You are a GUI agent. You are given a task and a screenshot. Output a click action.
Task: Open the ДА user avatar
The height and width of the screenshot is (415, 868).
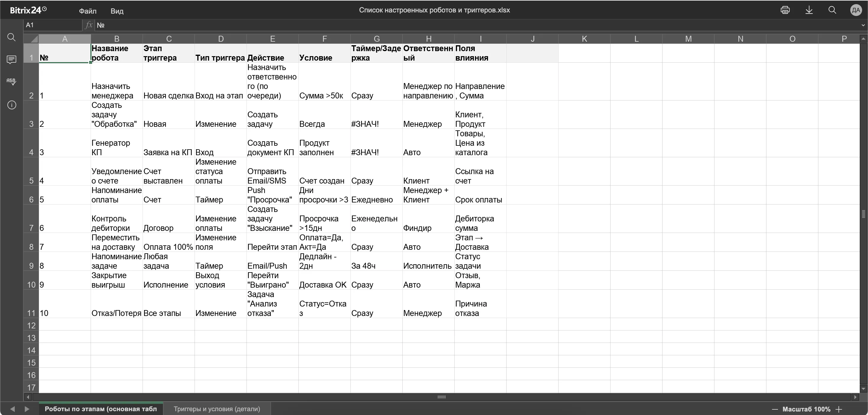[x=856, y=10]
